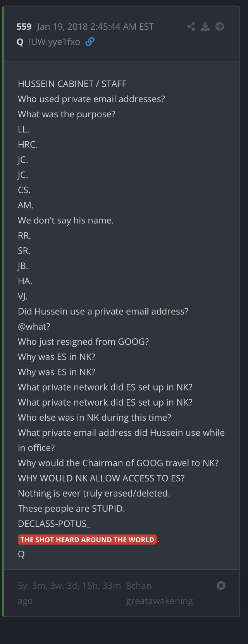Click the line 'Who just resigned from GOOG?'

click(x=83, y=342)
